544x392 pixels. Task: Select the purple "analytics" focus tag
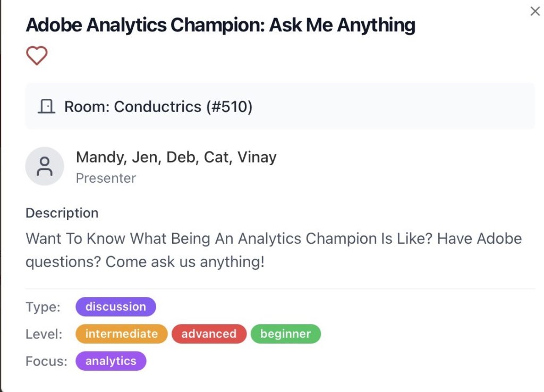[x=110, y=361]
